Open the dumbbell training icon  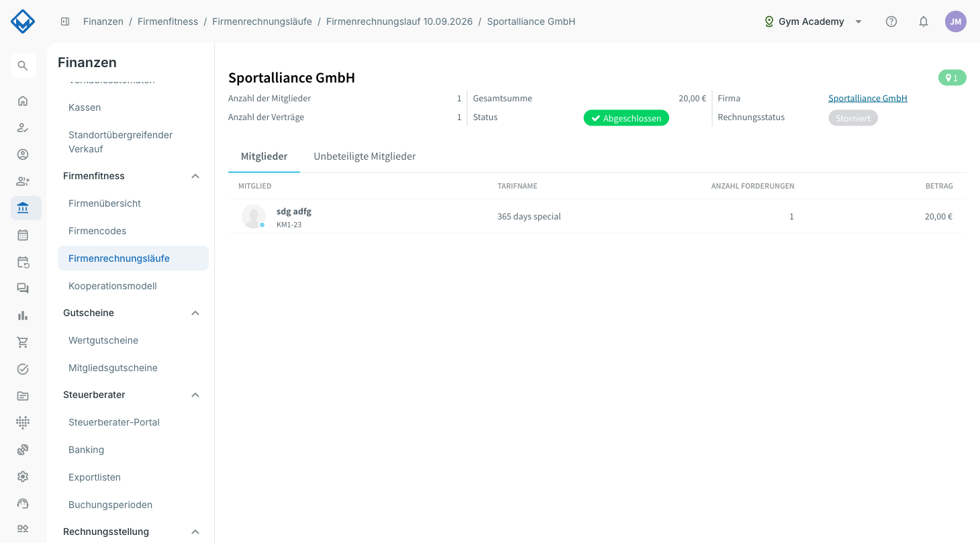(x=23, y=450)
